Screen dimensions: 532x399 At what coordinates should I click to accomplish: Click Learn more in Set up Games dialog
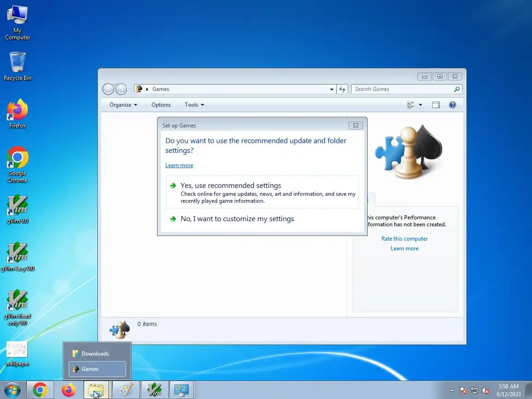(x=179, y=165)
